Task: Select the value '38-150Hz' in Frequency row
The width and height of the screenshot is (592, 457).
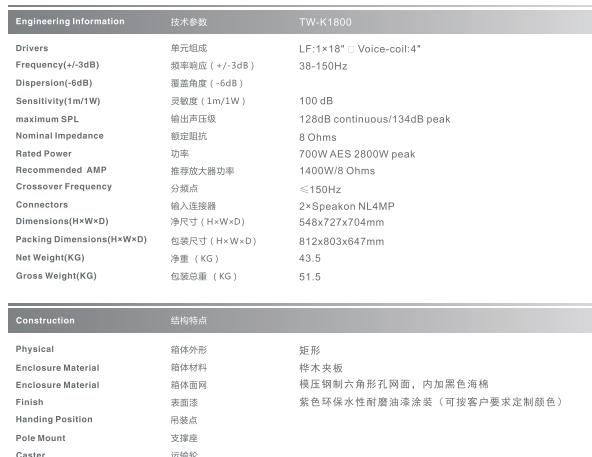Action: 323,66
